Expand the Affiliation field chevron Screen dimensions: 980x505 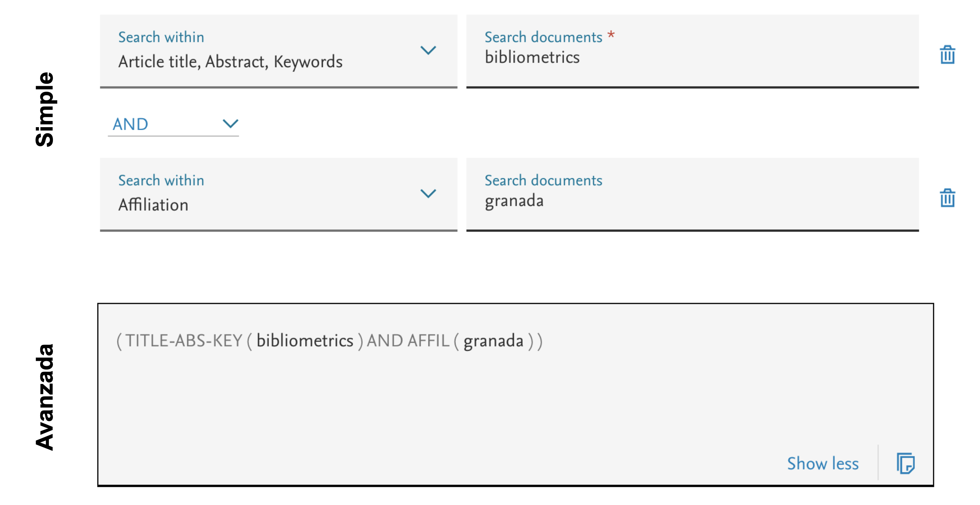pos(428,193)
